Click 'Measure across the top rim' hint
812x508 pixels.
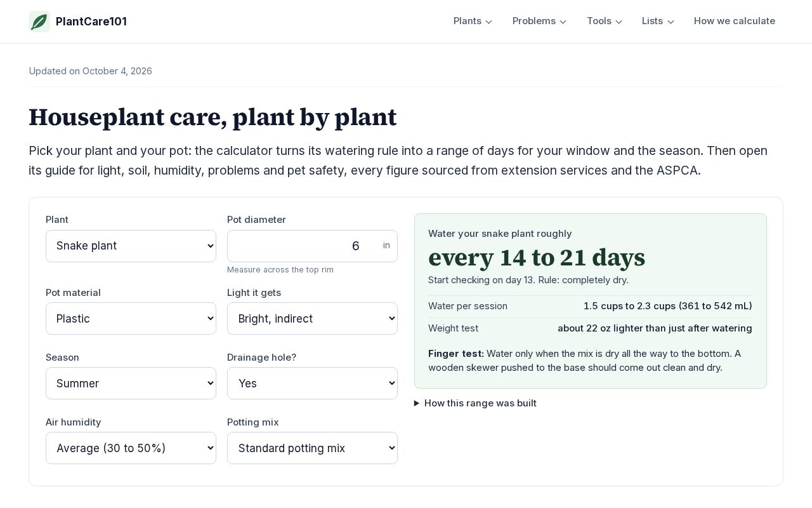pos(280,270)
